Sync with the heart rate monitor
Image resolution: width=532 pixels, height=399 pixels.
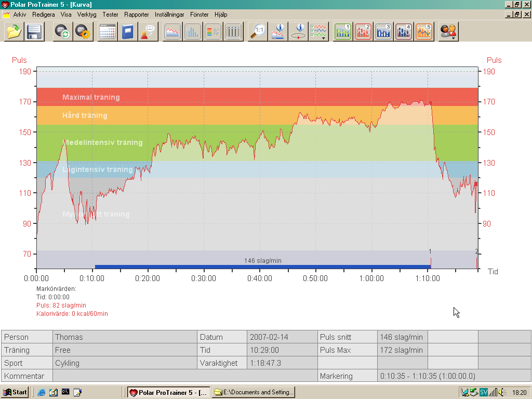[x=63, y=32]
